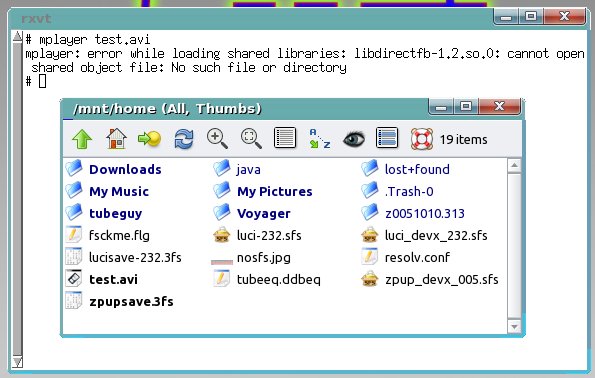Click rxvt terminal scrollbar up arrow
The width and height of the screenshot is (595, 378).
click(17, 37)
